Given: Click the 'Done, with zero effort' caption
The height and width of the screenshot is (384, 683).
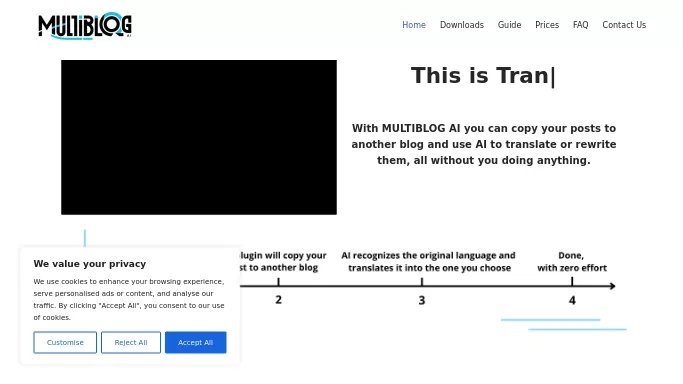Looking at the screenshot, I should pos(572,262).
